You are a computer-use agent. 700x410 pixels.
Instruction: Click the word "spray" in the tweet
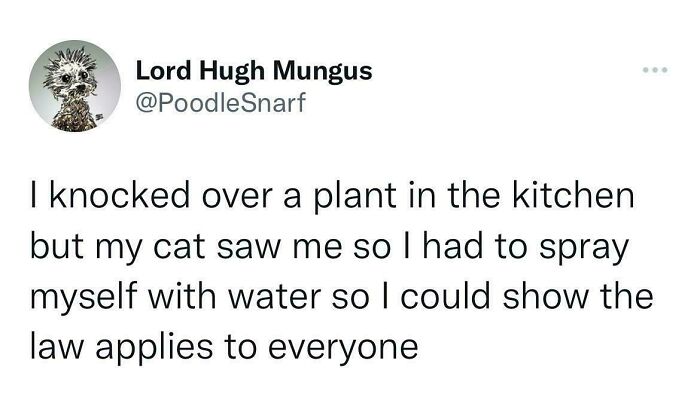584,249
